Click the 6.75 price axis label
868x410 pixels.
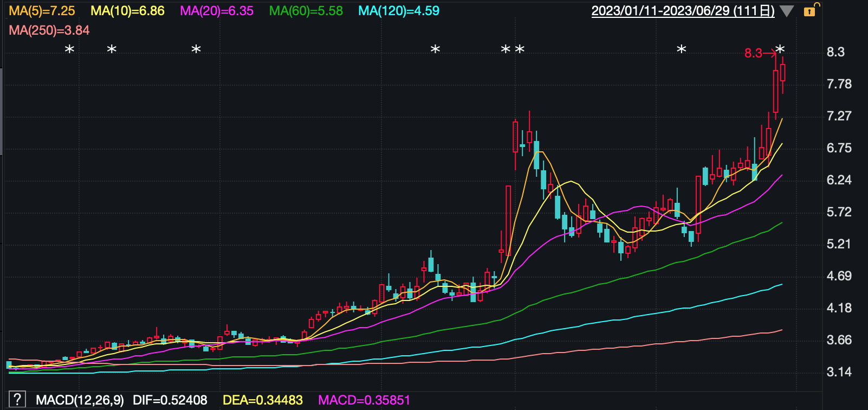839,148
